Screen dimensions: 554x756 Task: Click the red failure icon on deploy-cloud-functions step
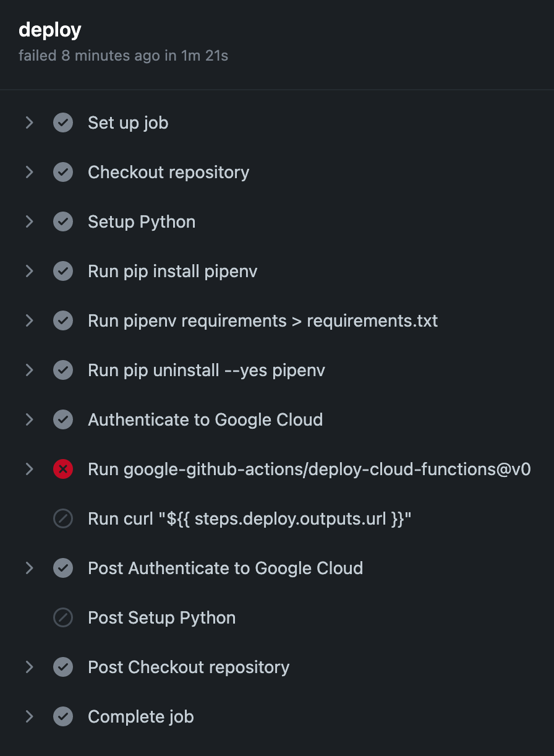62,469
